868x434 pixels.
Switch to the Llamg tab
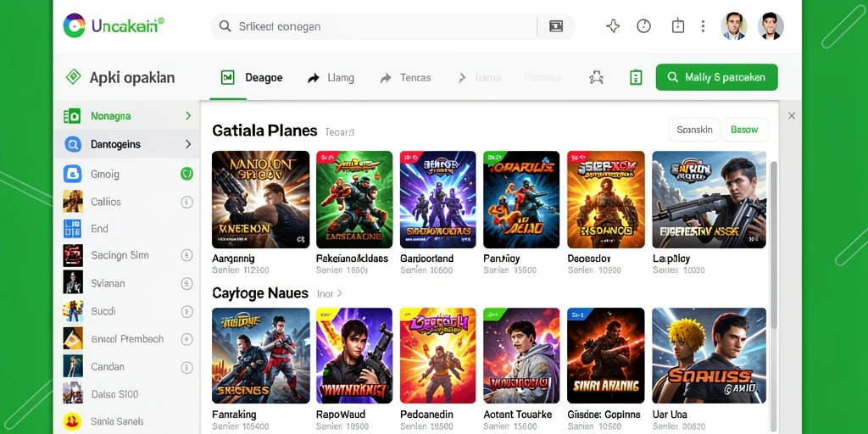coord(331,78)
